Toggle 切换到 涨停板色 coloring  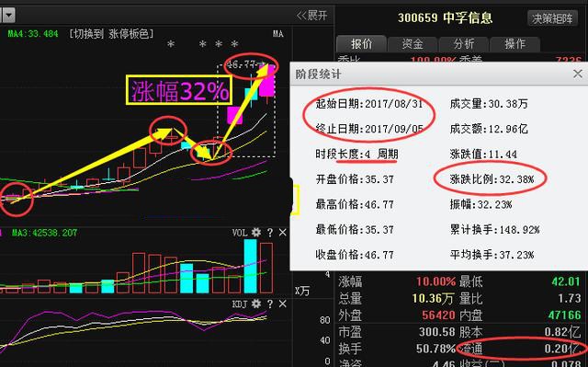[x=111, y=34]
